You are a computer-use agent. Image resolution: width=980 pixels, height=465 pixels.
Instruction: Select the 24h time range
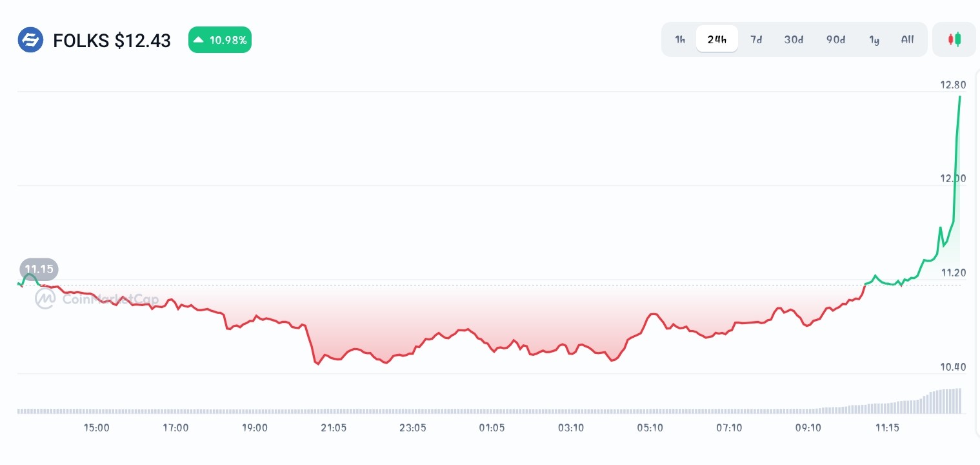click(717, 39)
